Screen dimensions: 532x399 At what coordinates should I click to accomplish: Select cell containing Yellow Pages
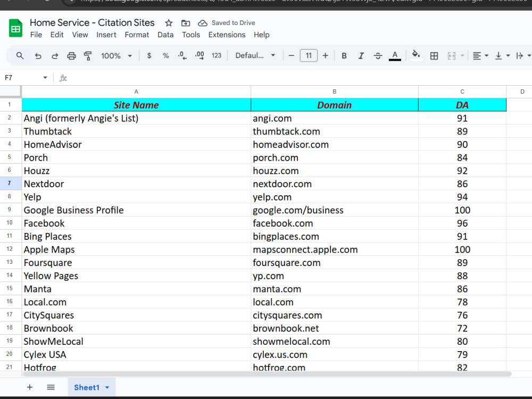click(x=136, y=276)
